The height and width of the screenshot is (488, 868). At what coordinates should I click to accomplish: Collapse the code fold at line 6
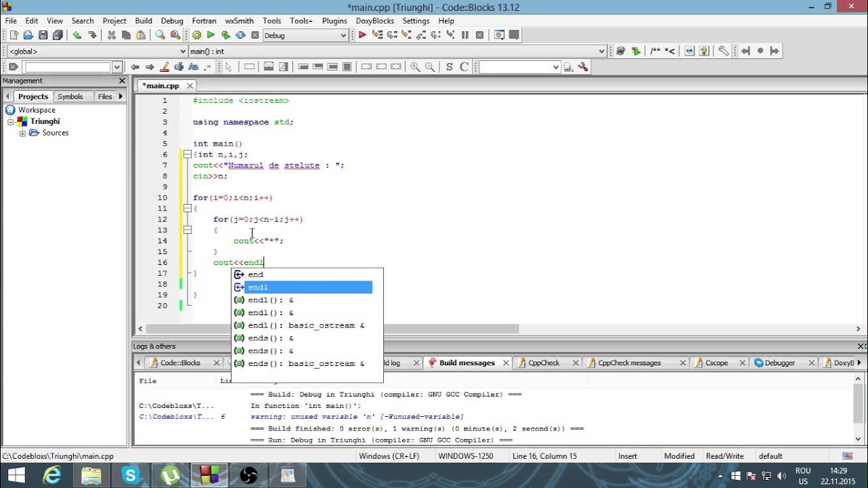[186, 155]
